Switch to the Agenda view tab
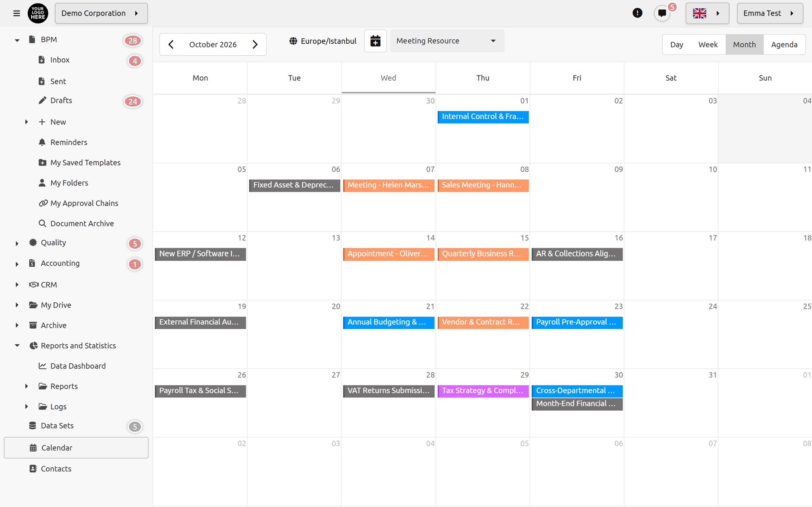The width and height of the screenshot is (812, 507). coord(784,44)
